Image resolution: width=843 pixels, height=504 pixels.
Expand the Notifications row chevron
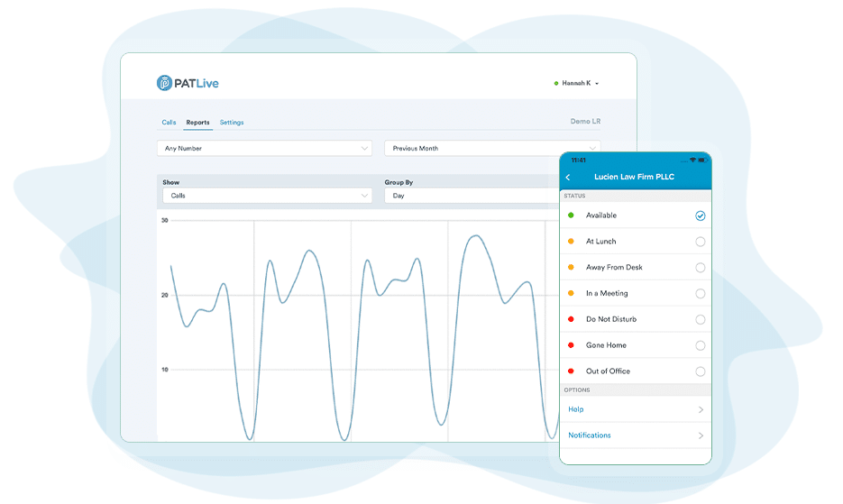click(701, 435)
